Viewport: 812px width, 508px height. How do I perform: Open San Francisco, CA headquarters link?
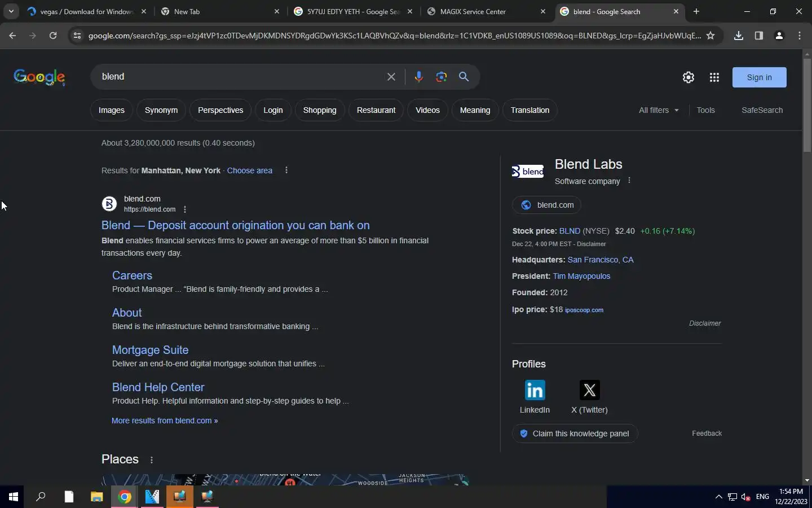(x=601, y=260)
